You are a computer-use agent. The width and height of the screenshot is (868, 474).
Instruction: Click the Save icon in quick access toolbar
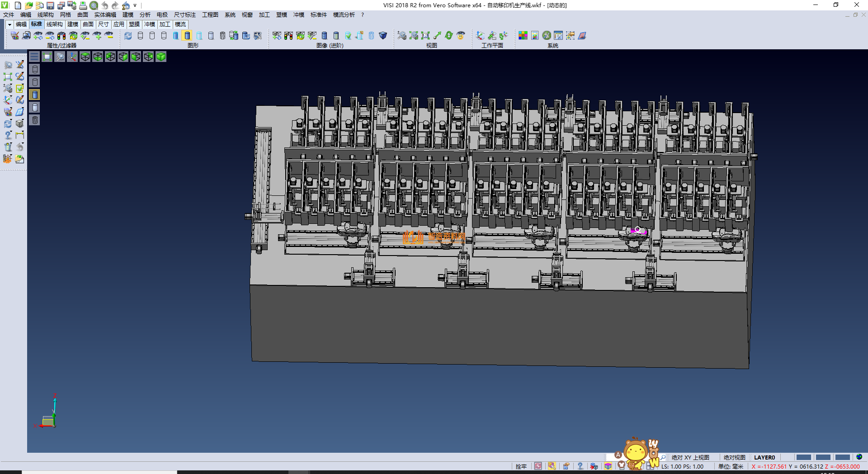click(x=50, y=5)
